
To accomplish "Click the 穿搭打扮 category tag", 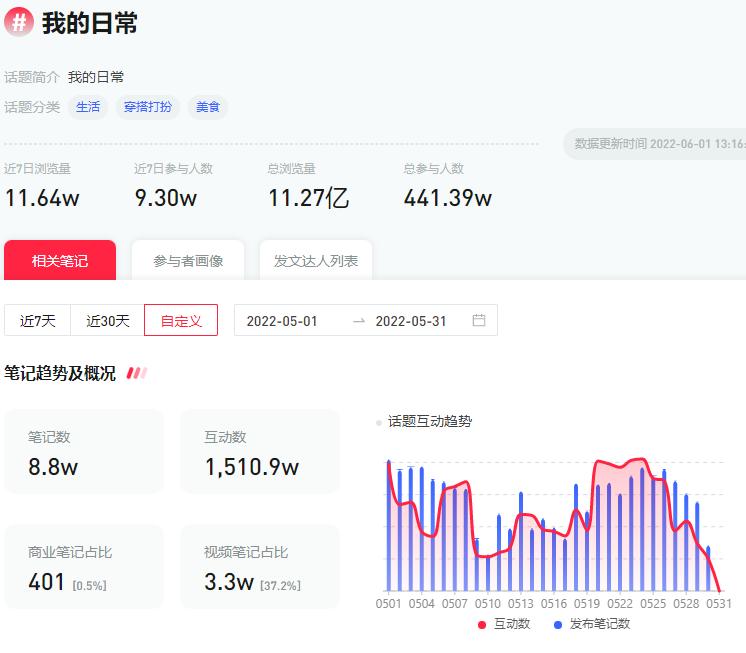I will coord(148,107).
